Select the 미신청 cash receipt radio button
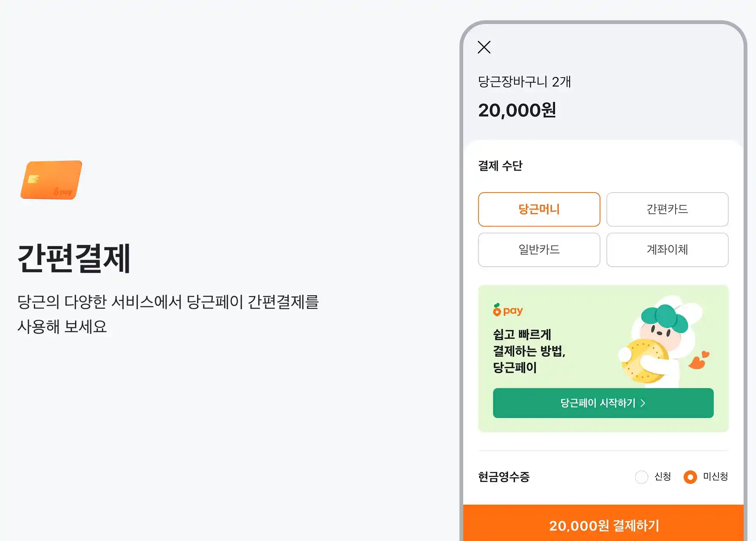This screenshot has height=541, width=756. 690,477
